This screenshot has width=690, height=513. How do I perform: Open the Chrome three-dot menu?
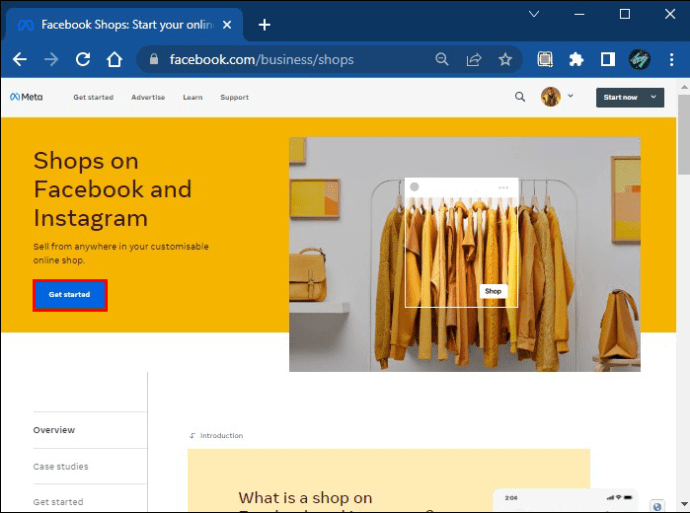[x=672, y=59]
